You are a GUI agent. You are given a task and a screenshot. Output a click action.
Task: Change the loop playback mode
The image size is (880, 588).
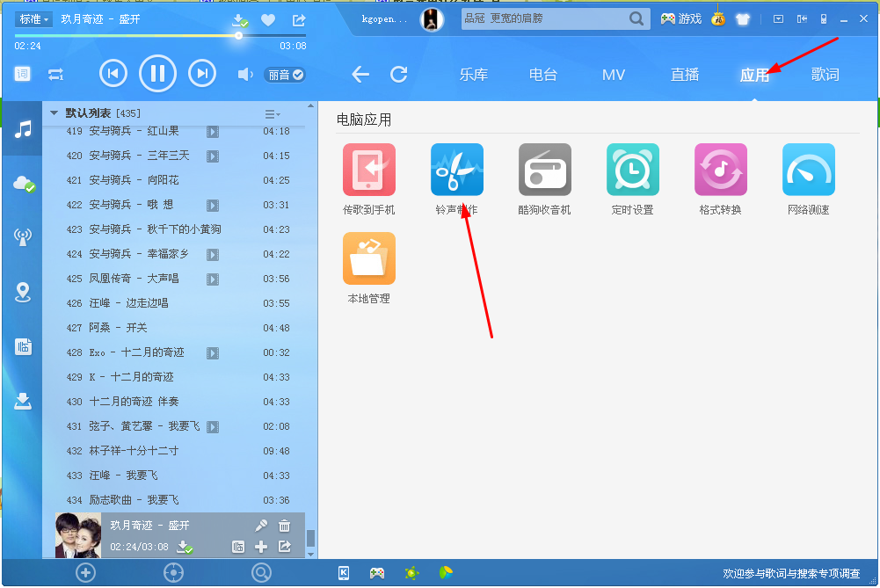pos(55,74)
